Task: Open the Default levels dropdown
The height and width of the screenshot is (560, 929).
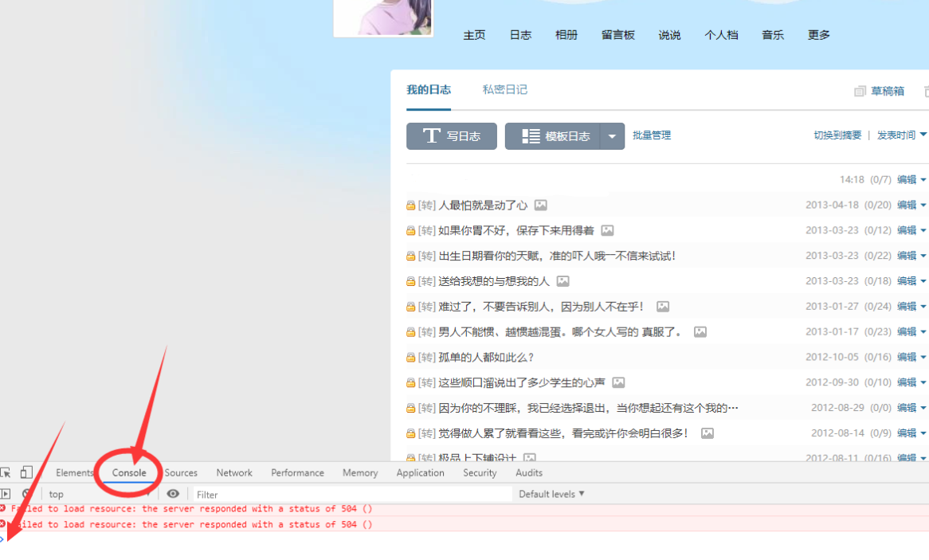Action: click(551, 494)
